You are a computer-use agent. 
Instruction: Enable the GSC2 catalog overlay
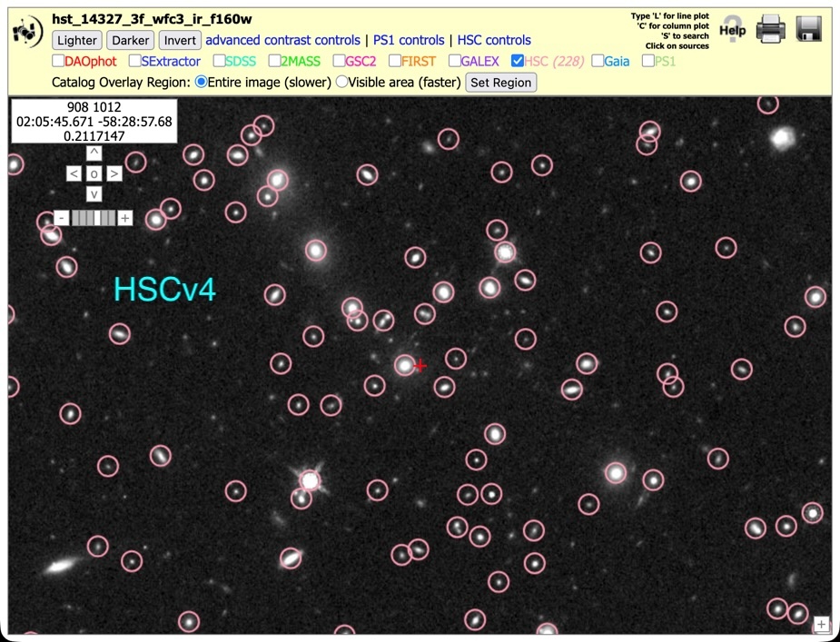(339, 61)
